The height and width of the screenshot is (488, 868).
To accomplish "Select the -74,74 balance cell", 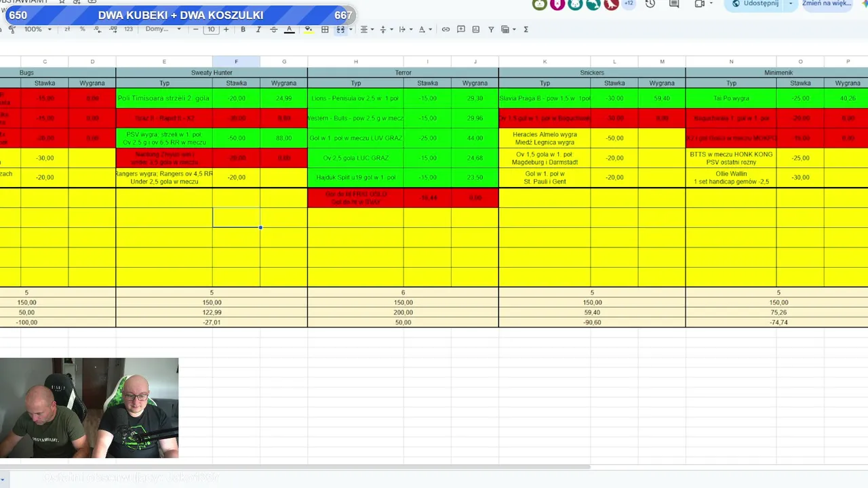I will coord(778,323).
